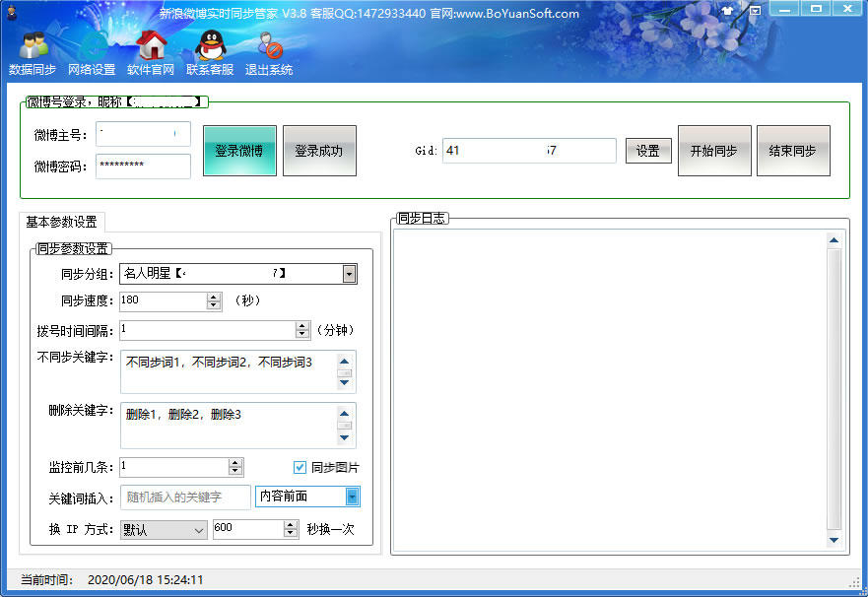Decrease 监控前几条 count with down arrow
This screenshot has height=597, width=868.
coord(235,471)
